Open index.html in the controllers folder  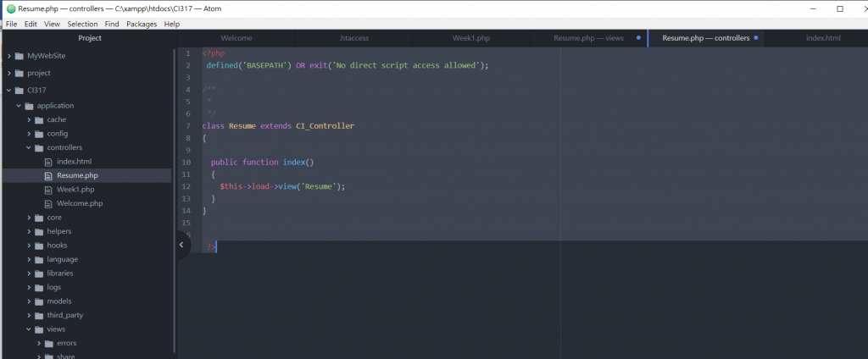pos(75,162)
